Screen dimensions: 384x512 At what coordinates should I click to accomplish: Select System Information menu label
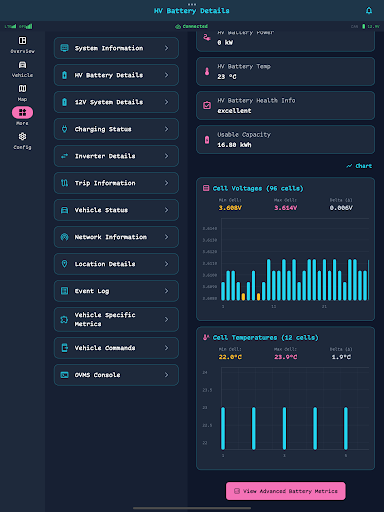109,48
